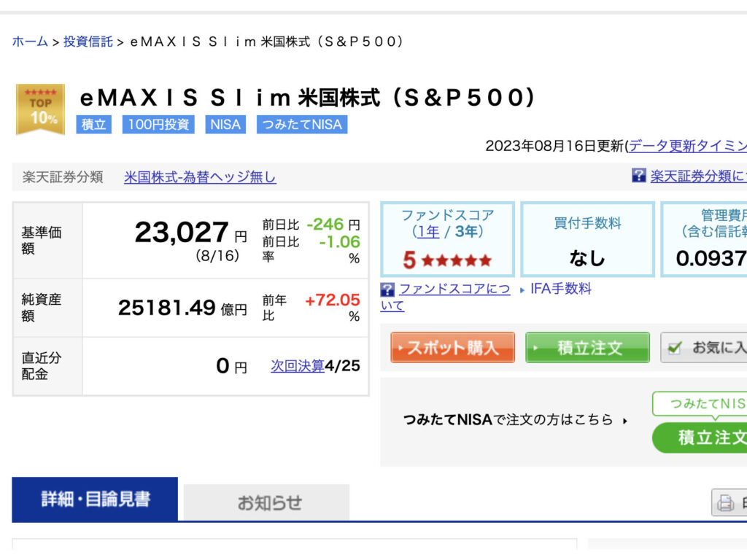Image resolution: width=747 pixels, height=560 pixels.
Task: Click the question mark icon beside ファンドスコアについて
Action: [387, 289]
